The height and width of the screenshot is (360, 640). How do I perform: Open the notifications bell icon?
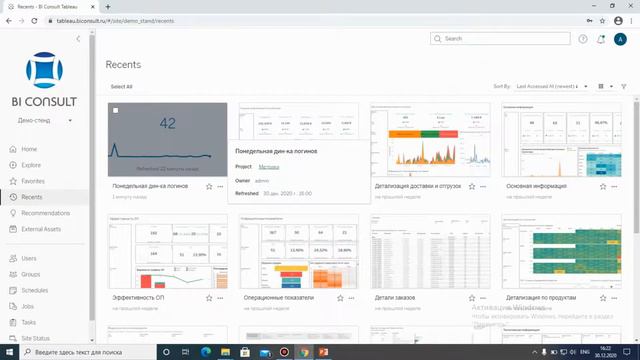[x=601, y=39]
